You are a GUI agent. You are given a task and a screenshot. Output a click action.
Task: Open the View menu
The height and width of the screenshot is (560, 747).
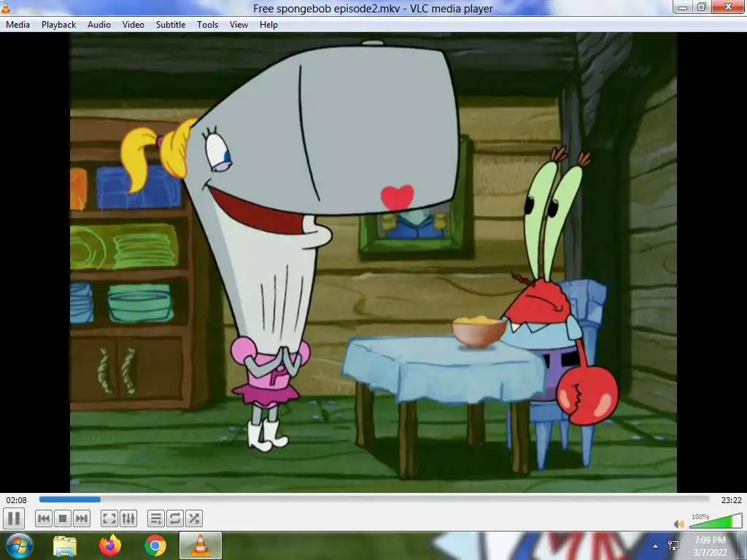(x=239, y=25)
